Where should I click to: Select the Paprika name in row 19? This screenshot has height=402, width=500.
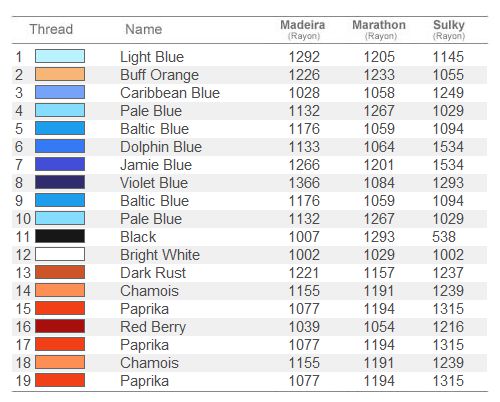click(x=144, y=381)
